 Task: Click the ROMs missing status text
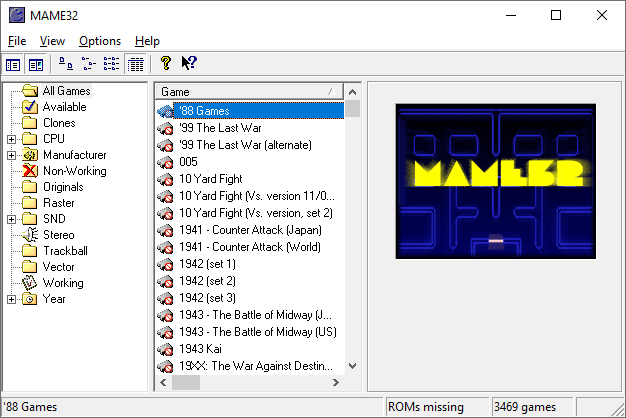[x=426, y=407]
